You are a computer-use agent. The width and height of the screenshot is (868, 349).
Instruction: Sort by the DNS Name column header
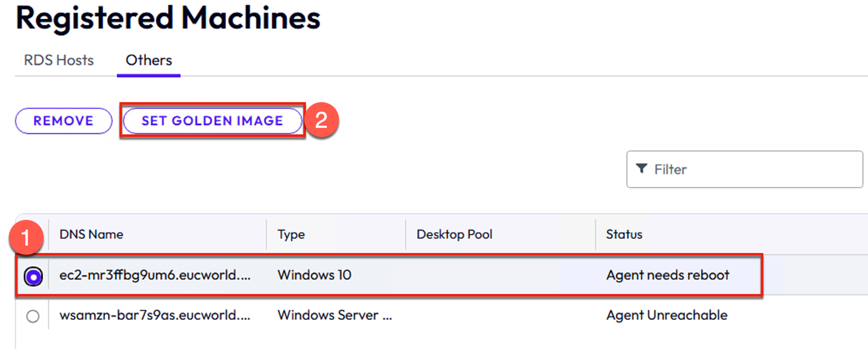point(91,234)
